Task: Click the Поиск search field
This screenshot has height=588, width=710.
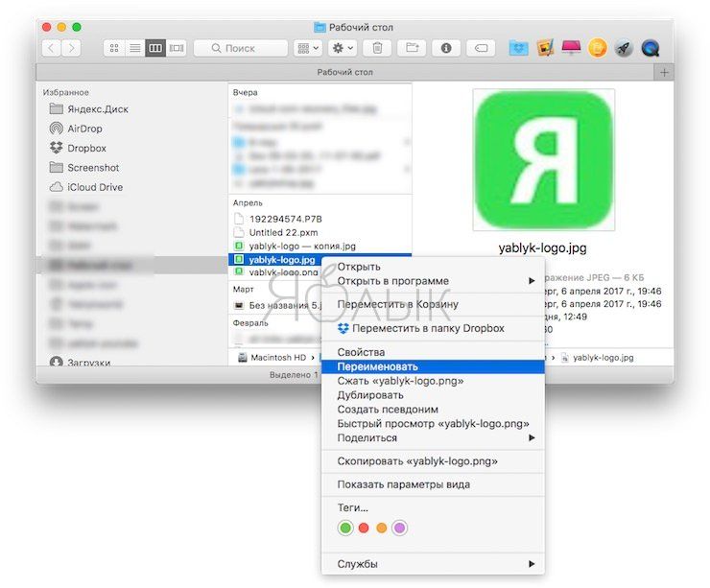Action: pyautogui.click(x=241, y=48)
